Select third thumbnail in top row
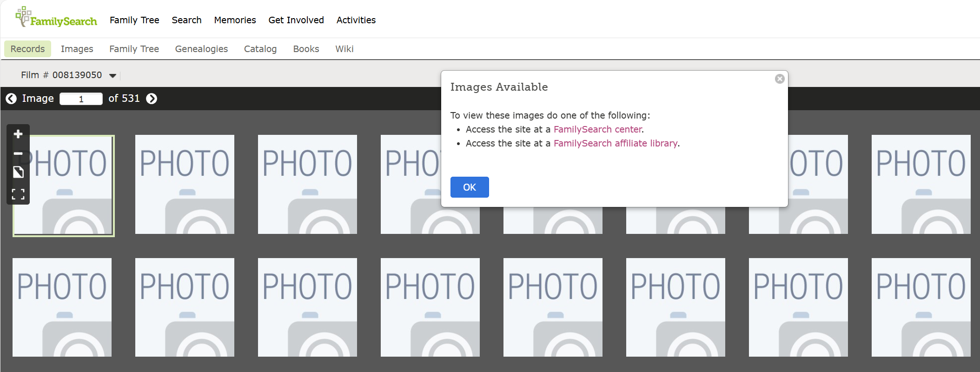 [x=307, y=184]
